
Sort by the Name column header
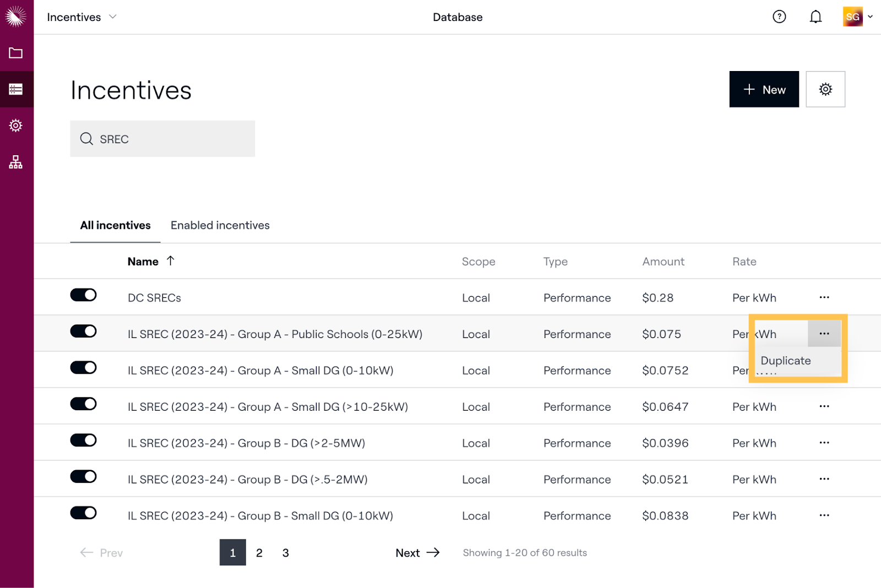click(143, 262)
